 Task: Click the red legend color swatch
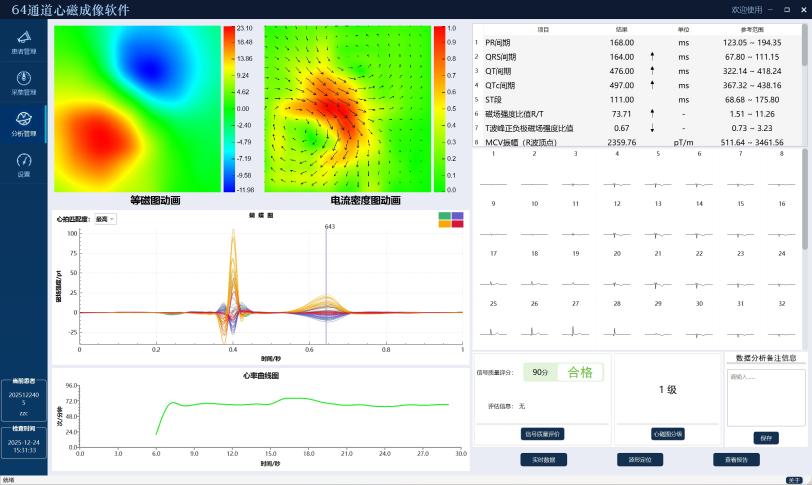[457, 224]
